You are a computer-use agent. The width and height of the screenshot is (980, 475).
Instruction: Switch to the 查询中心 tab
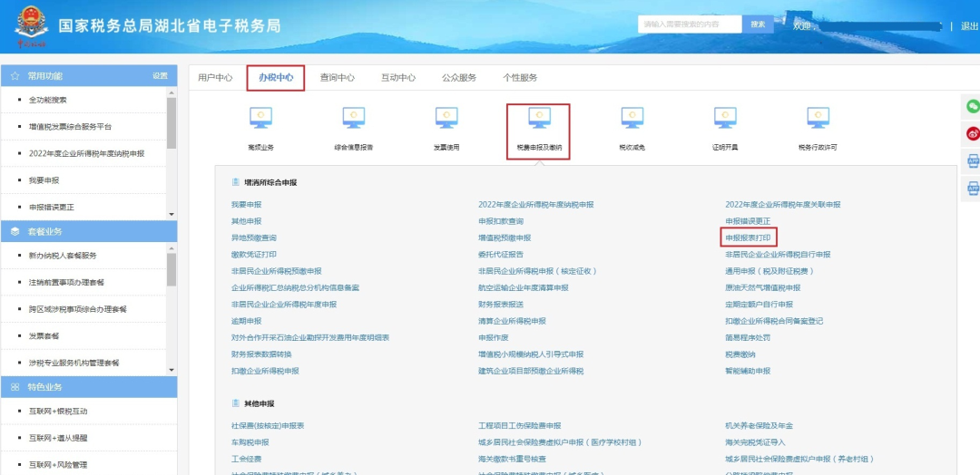click(337, 78)
